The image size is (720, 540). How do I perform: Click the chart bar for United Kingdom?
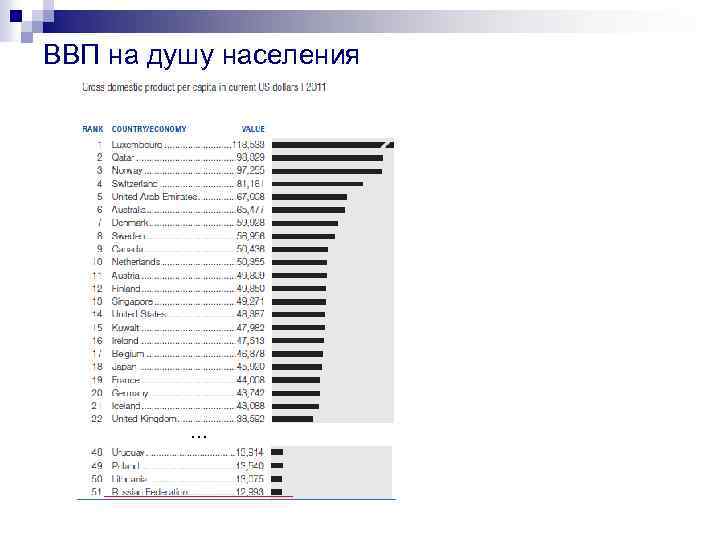tap(292, 419)
